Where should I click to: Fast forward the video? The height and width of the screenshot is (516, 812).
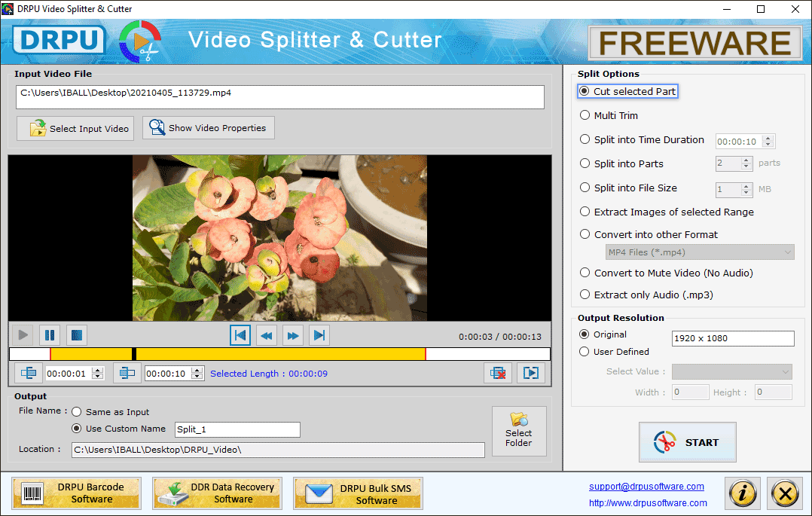(293, 335)
